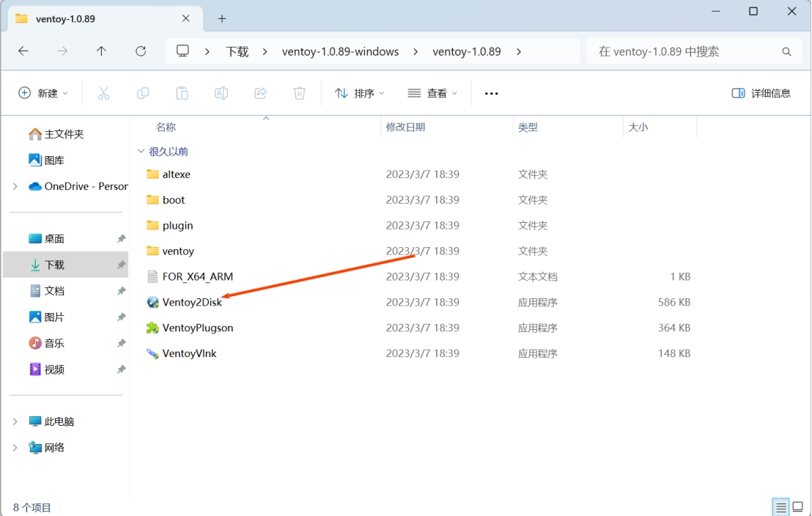Toggle the 详细信息 details pane

click(x=761, y=93)
